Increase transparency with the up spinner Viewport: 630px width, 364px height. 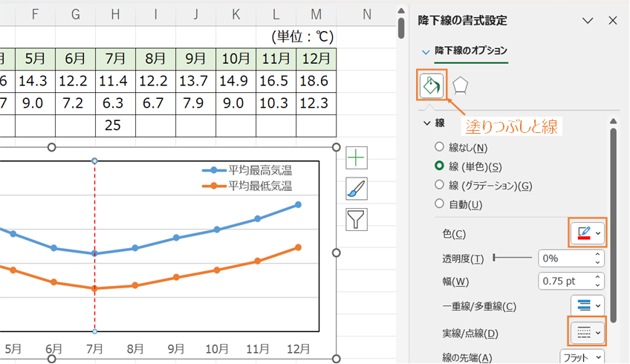coord(598,254)
